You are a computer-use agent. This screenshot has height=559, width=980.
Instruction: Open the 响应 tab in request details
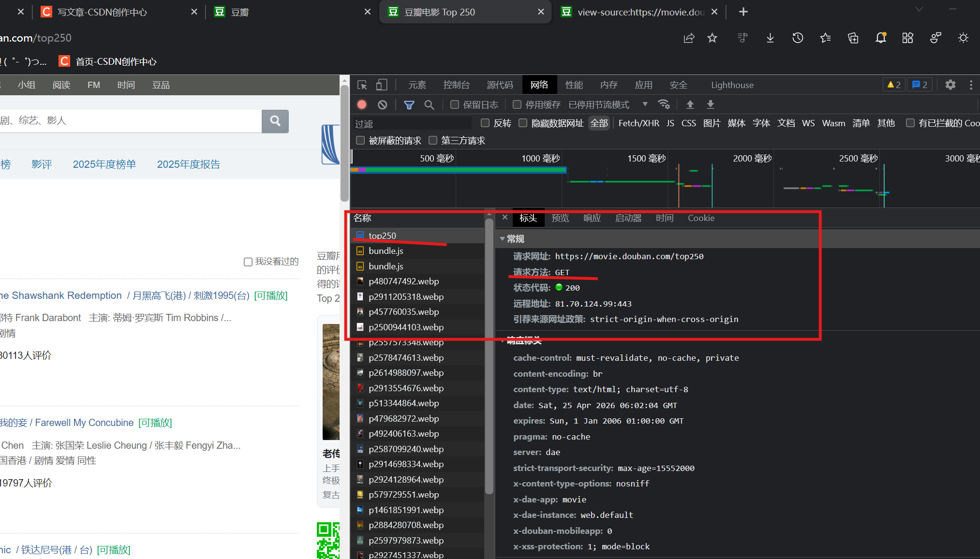click(592, 218)
